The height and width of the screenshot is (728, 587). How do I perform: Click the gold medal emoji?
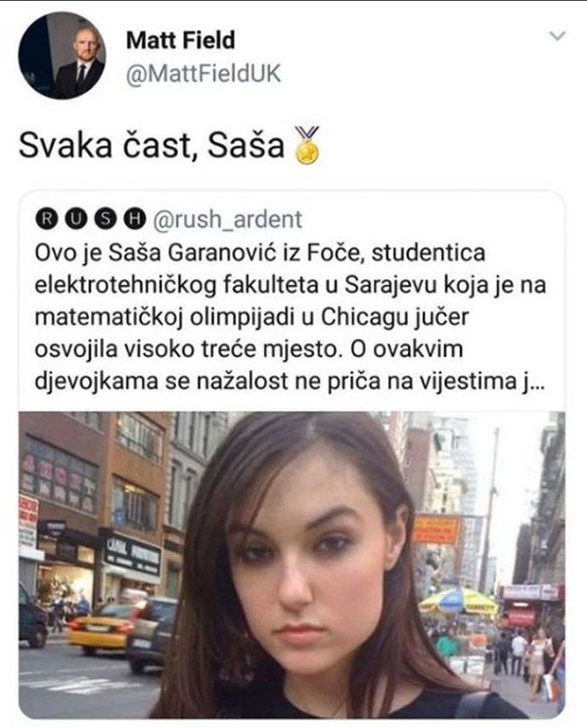(307, 146)
